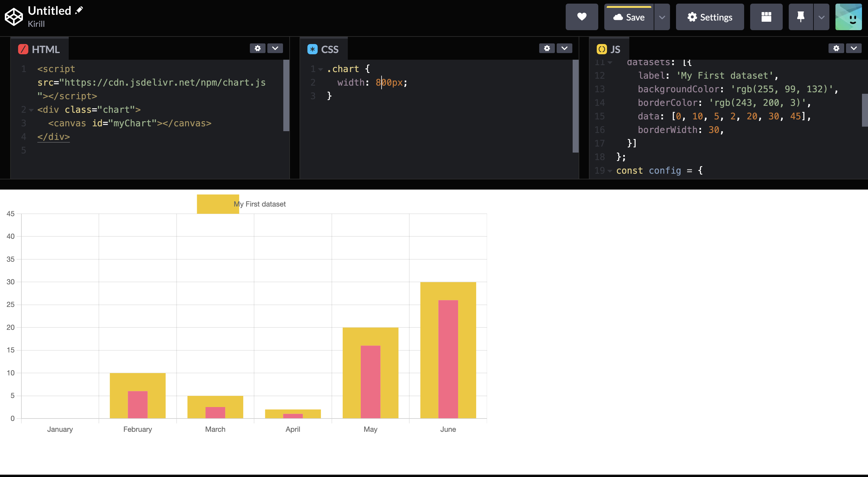
Task: Fold the div block on HTML line 2
Action: coord(31,110)
